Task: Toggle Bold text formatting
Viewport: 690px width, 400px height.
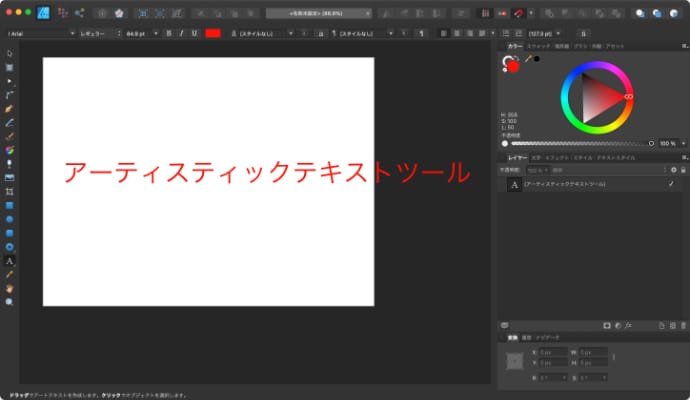Action: pyautogui.click(x=168, y=33)
